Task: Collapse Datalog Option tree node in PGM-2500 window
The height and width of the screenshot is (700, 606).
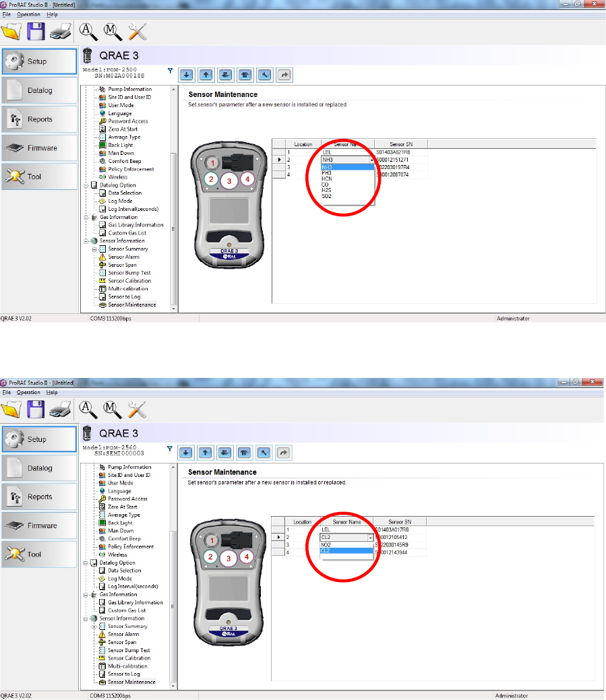Action: point(86,185)
